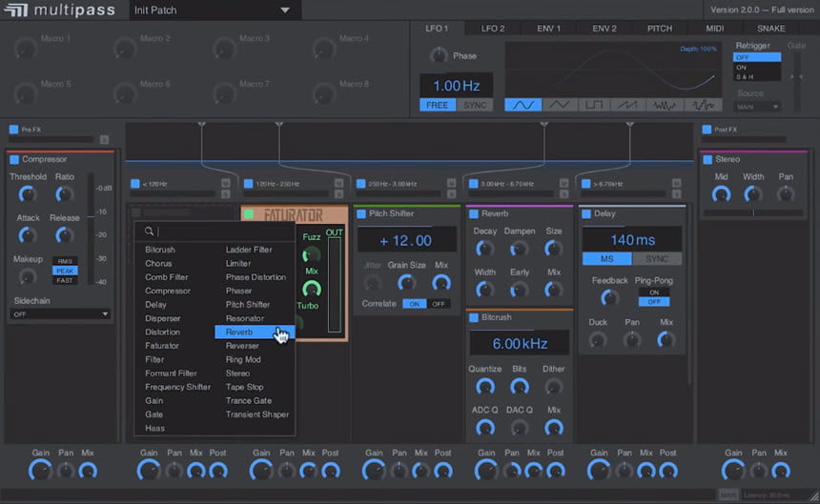Turn Delay Ping-Pong ON

tap(654, 292)
